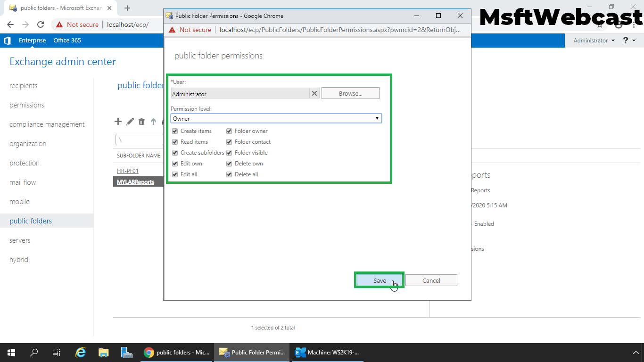Image resolution: width=644 pixels, height=362 pixels.
Task: Browse for a different user
Action: [350, 93]
